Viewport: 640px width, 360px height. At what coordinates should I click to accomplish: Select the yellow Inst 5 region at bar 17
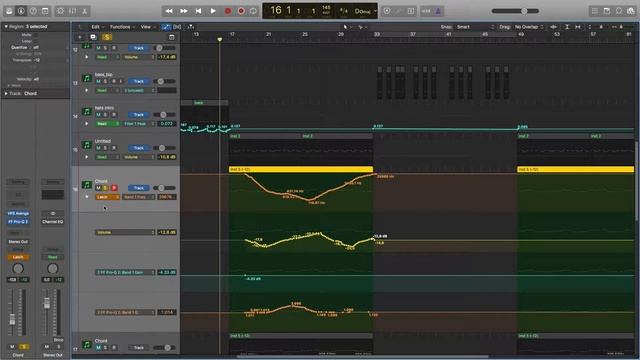[301, 169]
